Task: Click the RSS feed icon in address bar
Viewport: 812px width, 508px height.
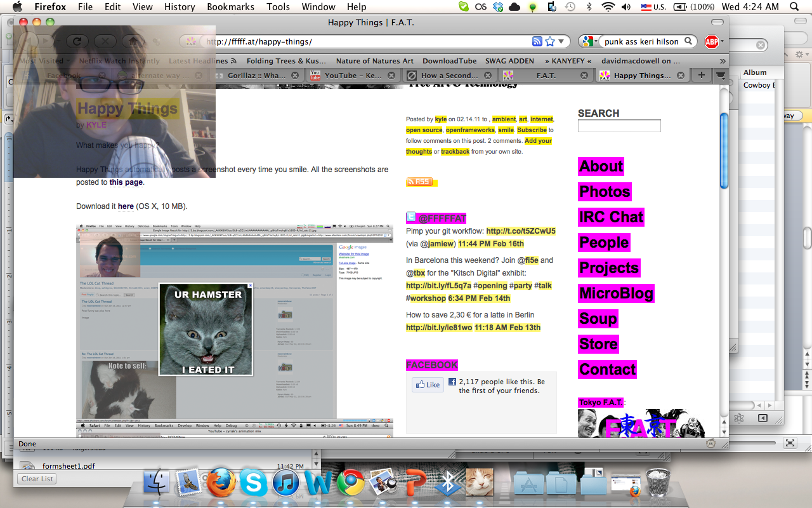Action: click(x=537, y=42)
